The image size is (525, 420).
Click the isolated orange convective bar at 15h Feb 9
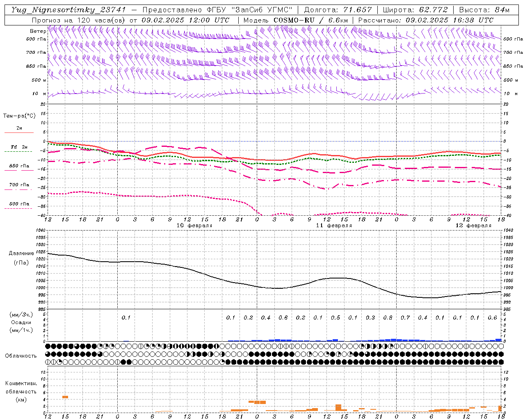coord(65,397)
